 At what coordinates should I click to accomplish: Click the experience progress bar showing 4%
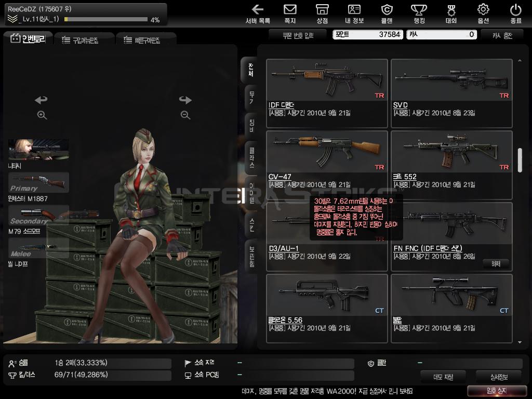click(x=105, y=19)
